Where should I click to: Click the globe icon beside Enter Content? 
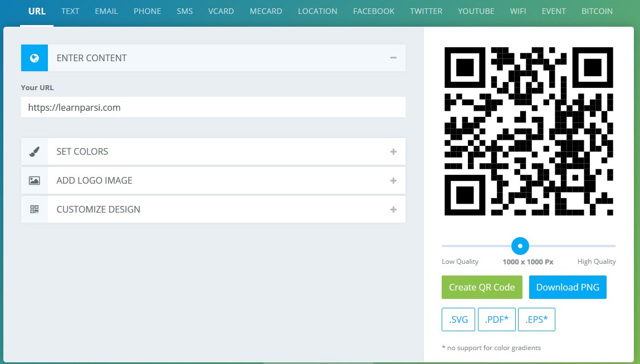tap(35, 58)
